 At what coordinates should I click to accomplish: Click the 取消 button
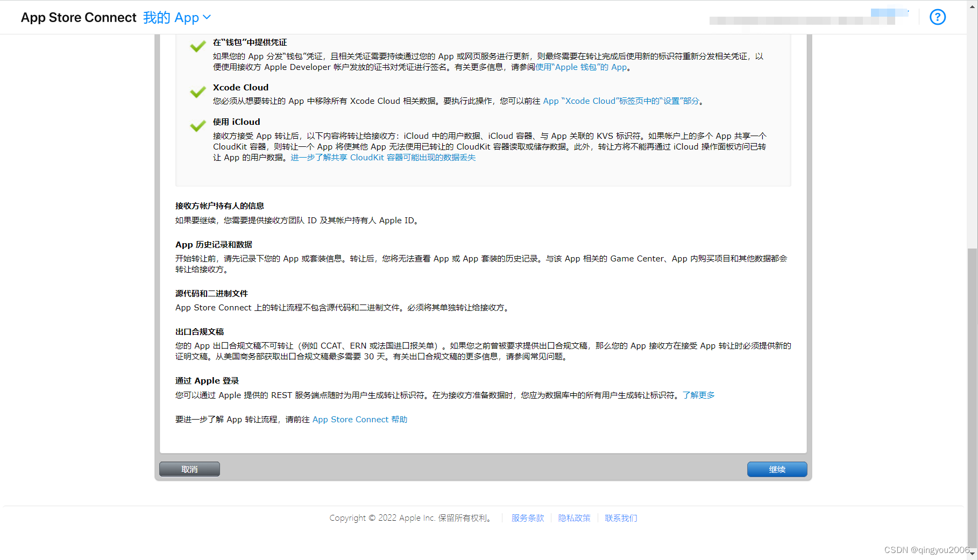coord(189,469)
